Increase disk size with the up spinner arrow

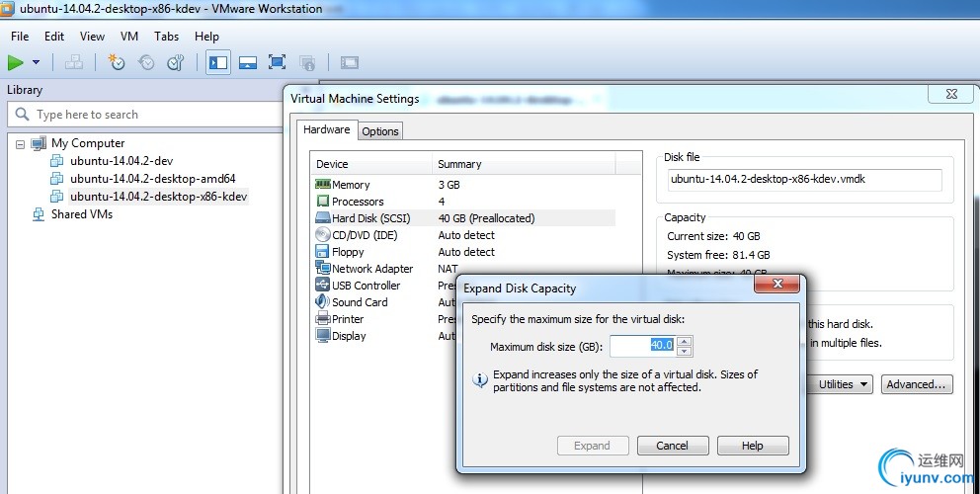685,341
